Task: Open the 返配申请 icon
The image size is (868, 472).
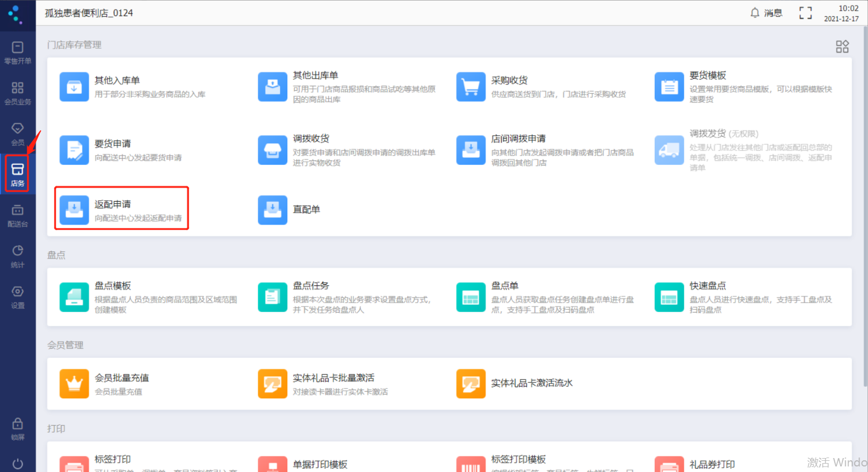Action: [74, 210]
